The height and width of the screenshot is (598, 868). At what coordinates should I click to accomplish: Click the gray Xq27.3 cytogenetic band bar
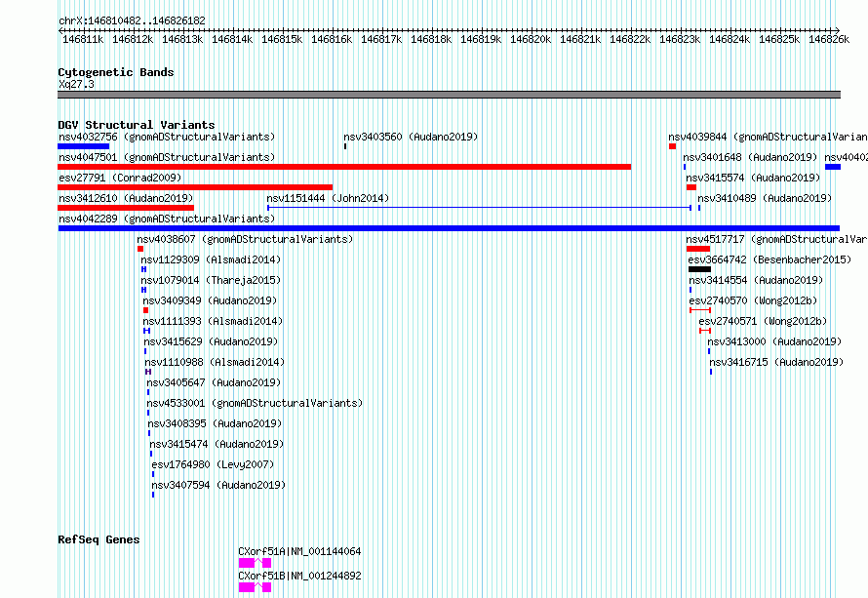point(449,95)
